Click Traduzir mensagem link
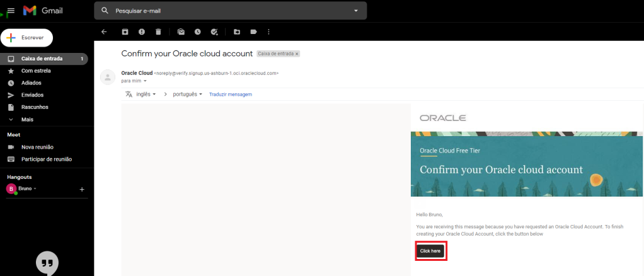Image resolution: width=644 pixels, height=276 pixels. [231, 94]
